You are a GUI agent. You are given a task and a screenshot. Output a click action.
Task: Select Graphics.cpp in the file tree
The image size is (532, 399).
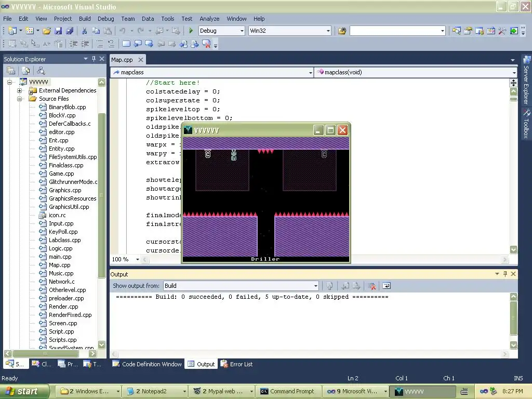[65, 190]
